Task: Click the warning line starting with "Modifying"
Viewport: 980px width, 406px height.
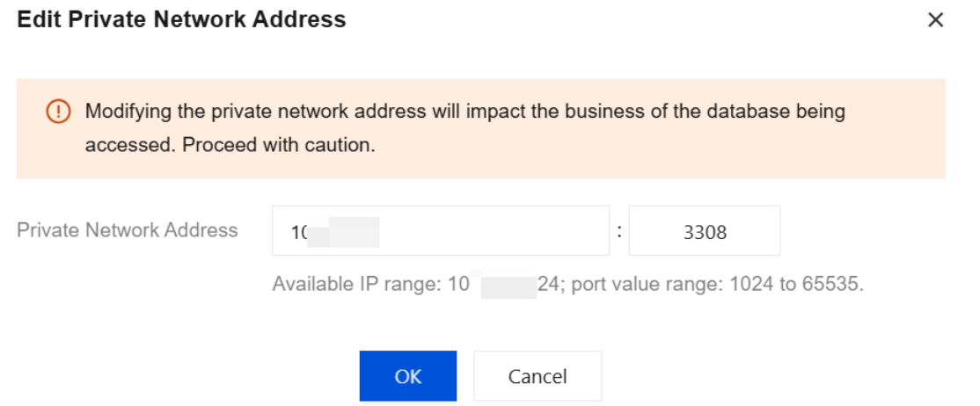Action: tap(464, 112)
